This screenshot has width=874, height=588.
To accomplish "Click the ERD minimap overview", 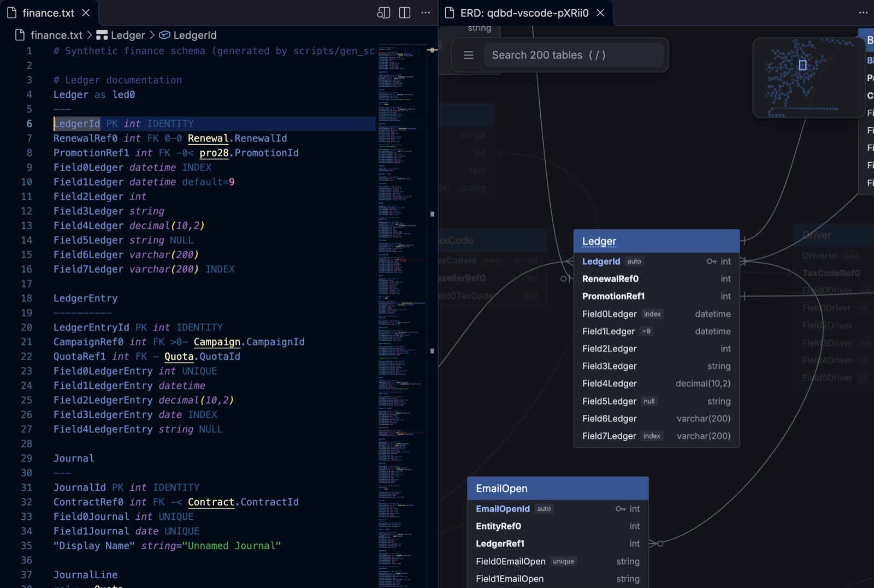I will tap(808, 78).
